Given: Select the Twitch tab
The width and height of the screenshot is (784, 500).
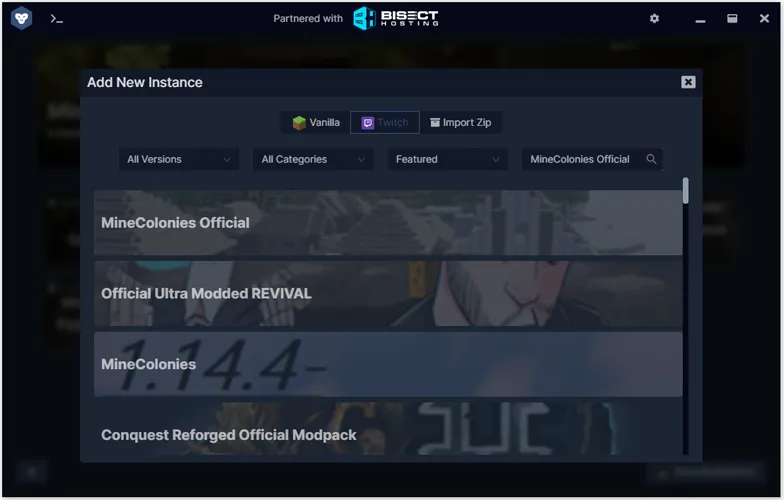Looking at the screenshot, I should 385,122.
